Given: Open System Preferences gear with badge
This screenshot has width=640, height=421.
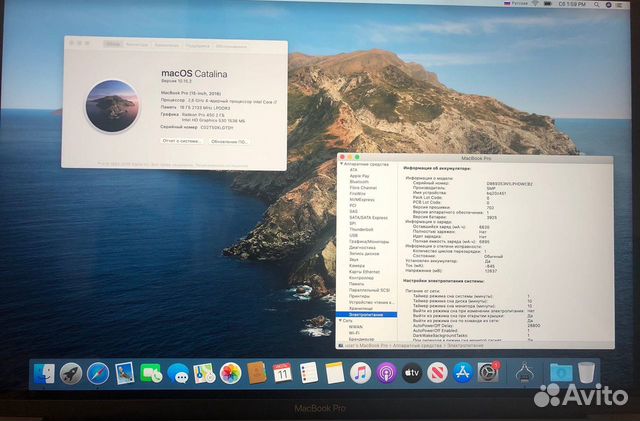Looking at the screenshot, I should (488, 372).
